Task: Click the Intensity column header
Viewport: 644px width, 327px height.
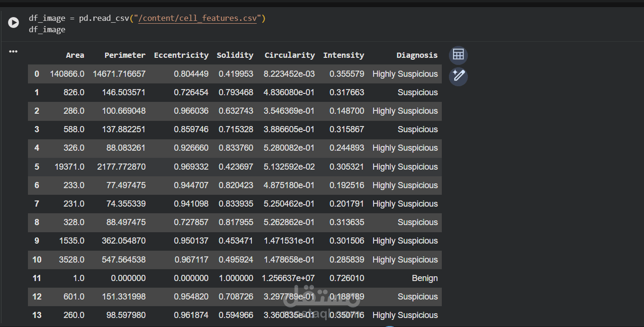Action: click(343, 55)
